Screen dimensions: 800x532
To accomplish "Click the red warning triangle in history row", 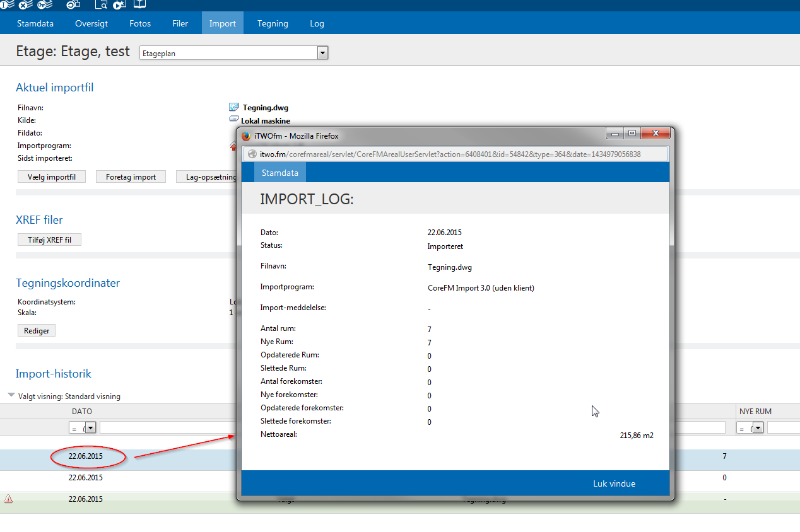I will click(8, 499).
